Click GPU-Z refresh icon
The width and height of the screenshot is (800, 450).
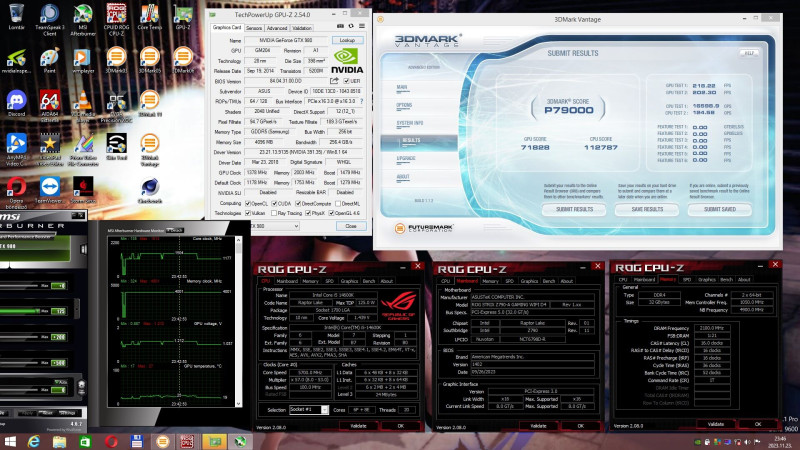tap(351, 26)
